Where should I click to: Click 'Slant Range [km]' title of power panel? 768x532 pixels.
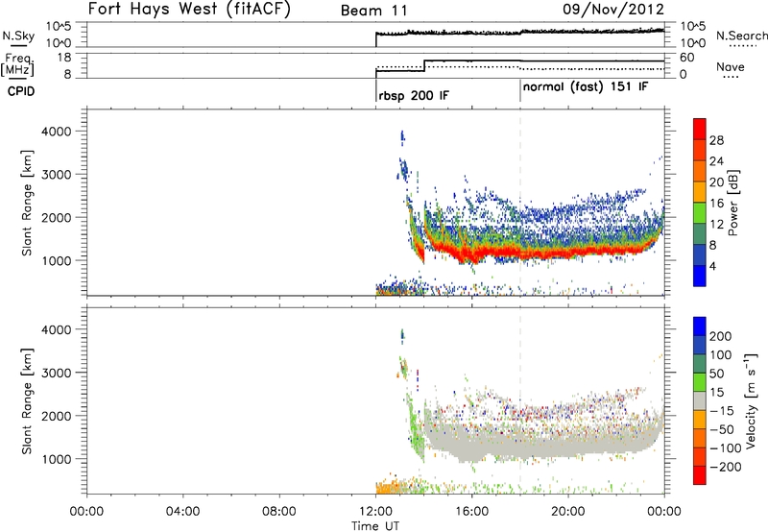click(x=27, y=203)
